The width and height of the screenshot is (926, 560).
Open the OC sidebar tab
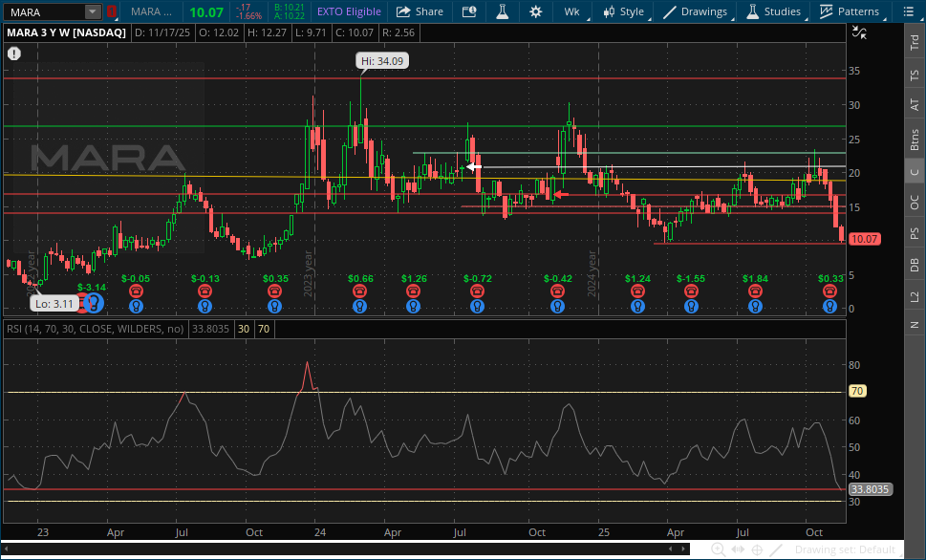[x=915, y=203]
